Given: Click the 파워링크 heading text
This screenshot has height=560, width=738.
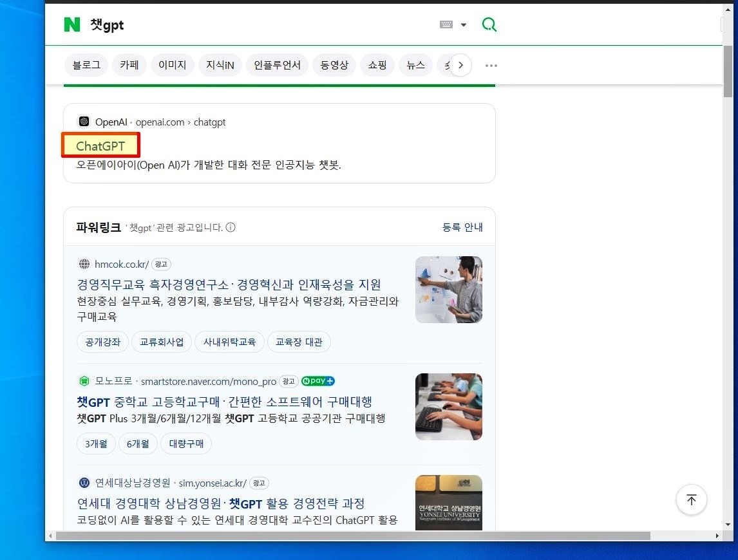Looking at the screenshot, I should (99, 228).
